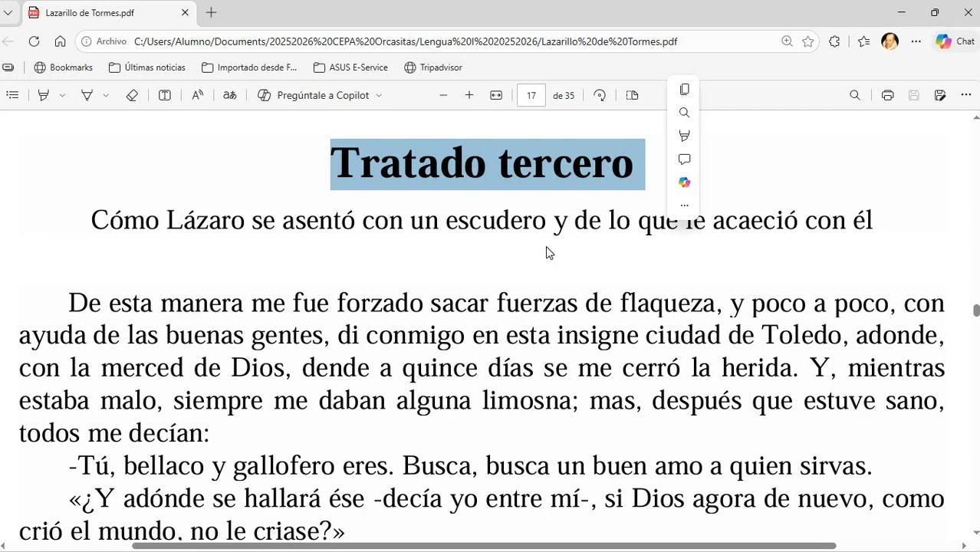The image size is (980, 552).
Task: Expand the highlight tool options dropdown
Action: click(x=62, y=95)
